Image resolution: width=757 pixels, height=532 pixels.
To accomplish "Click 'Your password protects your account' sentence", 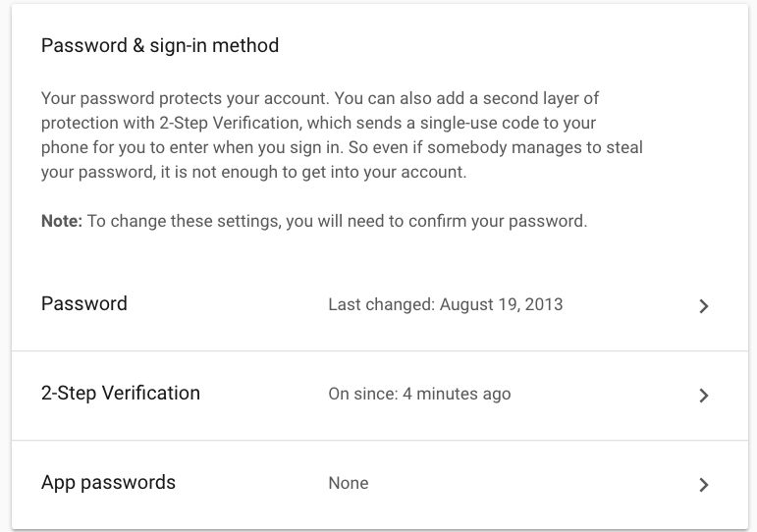I will click(x=185, y=98).
